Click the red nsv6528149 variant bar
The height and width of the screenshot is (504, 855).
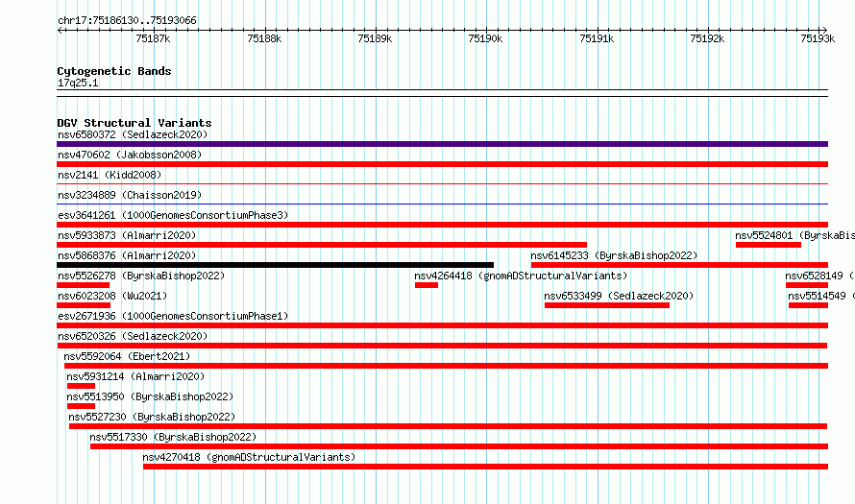tap(807, 285)
